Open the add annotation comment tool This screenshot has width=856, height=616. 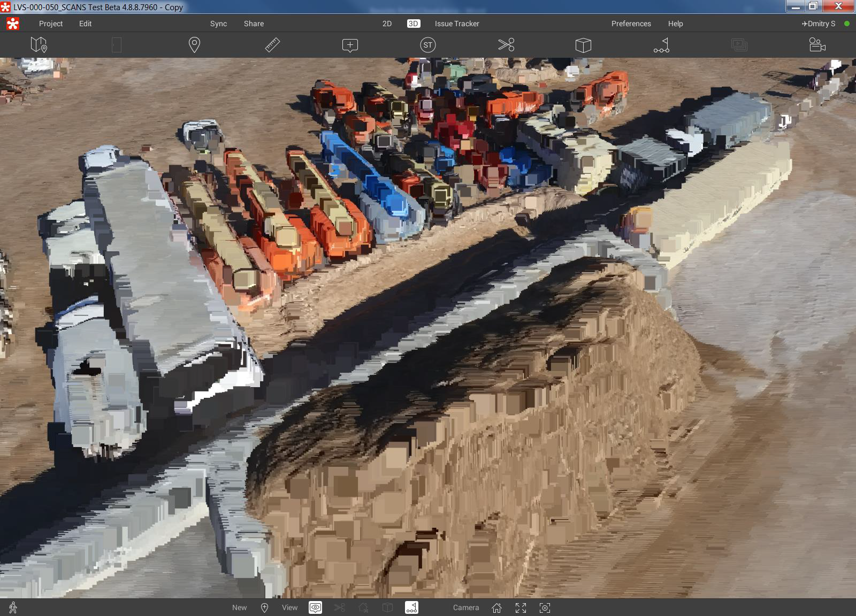coord(350,45)
